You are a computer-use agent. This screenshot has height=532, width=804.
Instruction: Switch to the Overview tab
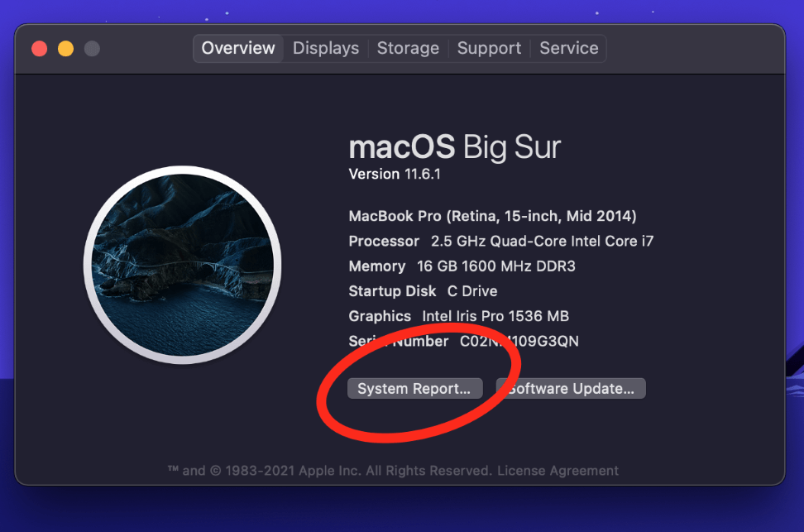pos(238,48)
